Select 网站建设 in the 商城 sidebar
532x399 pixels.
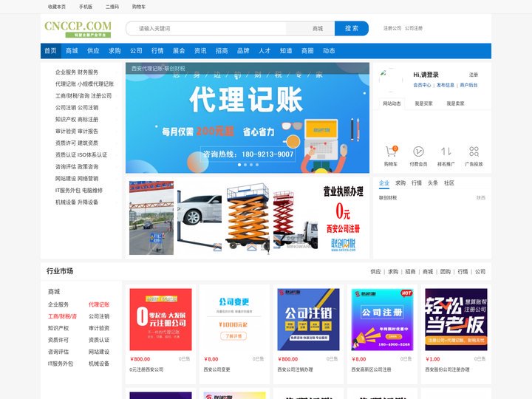pos(99,352)
